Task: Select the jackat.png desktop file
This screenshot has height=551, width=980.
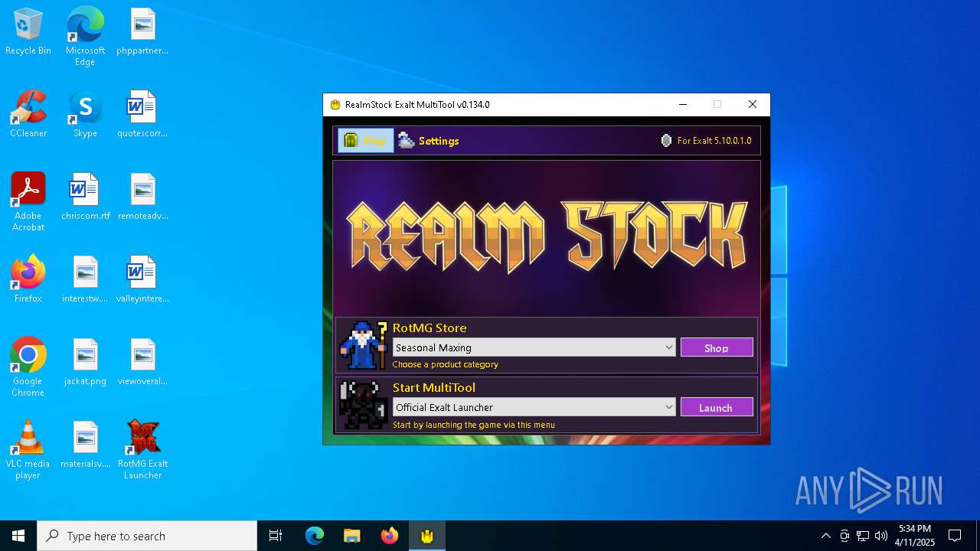Action: [x=85, y=363]
